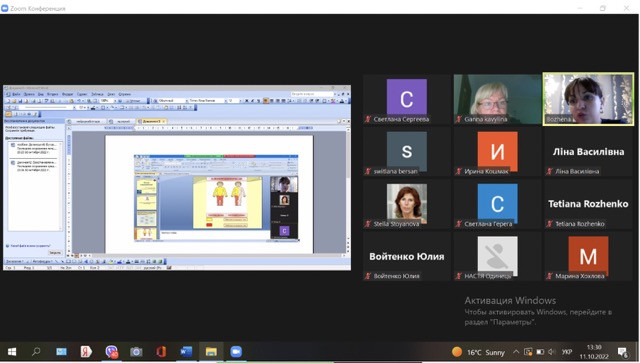Select Stella Stoyanova's profile photo
The height and width of the screenshot is (363, 640).
(407, 203)
